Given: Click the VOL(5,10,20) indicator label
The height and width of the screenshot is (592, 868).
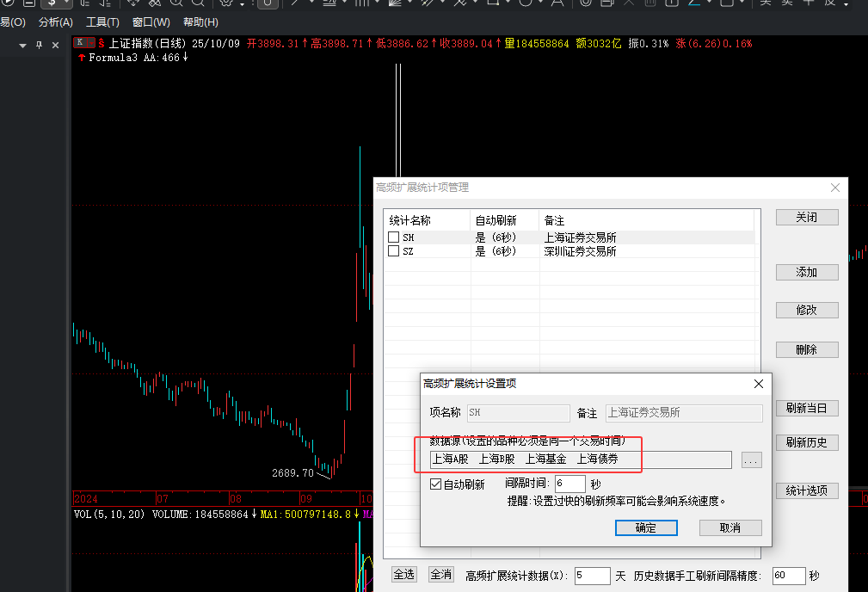Looking at the screenshot, I should point(109,515).
